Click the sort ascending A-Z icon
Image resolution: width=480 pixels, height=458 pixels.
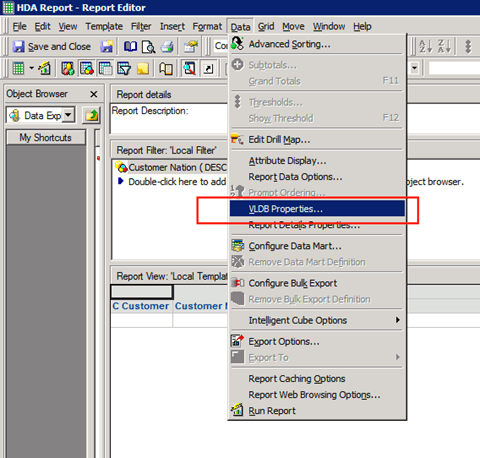coord(426,46)
